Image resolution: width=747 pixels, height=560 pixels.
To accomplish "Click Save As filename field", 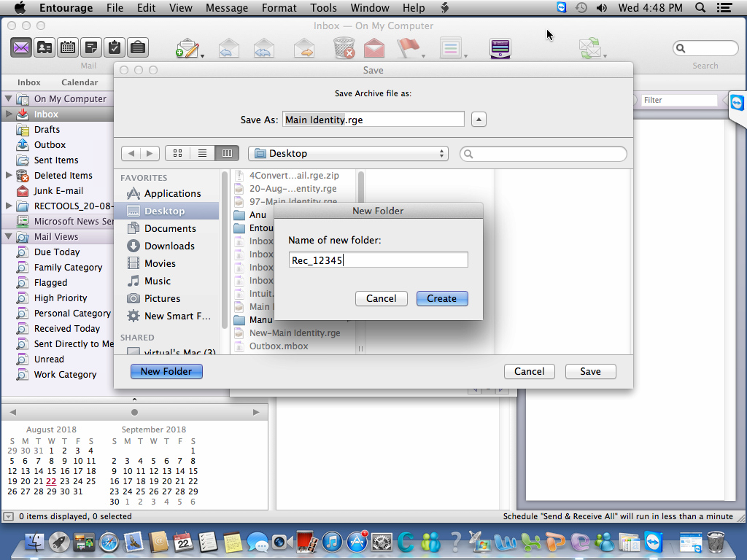I will (373, 119).
